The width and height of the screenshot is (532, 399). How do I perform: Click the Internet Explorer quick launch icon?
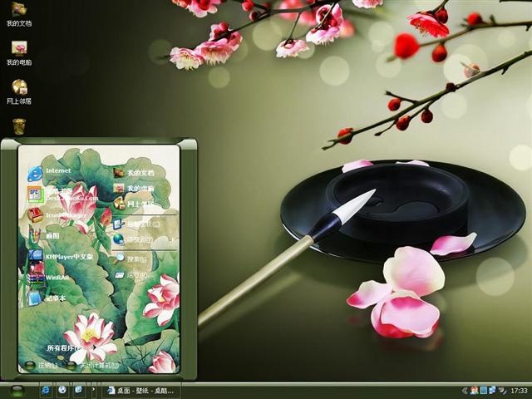click(46, 391)
